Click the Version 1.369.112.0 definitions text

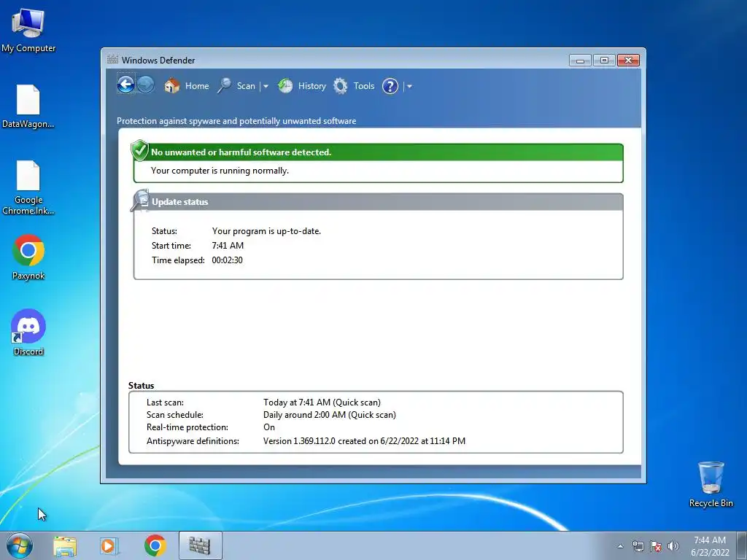tap(365, 441)
